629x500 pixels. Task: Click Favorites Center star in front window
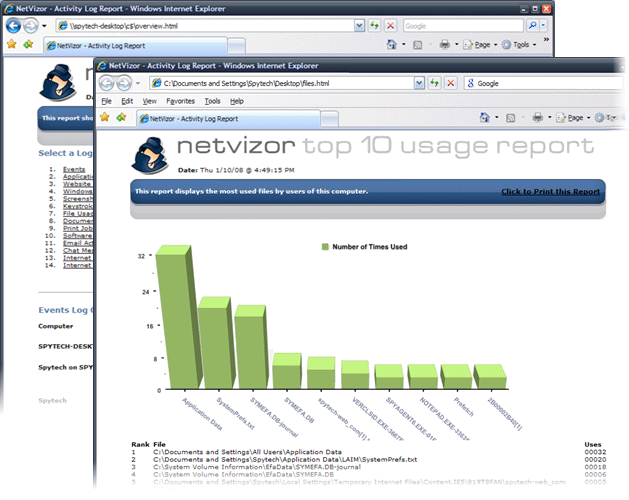click(105, 117)
